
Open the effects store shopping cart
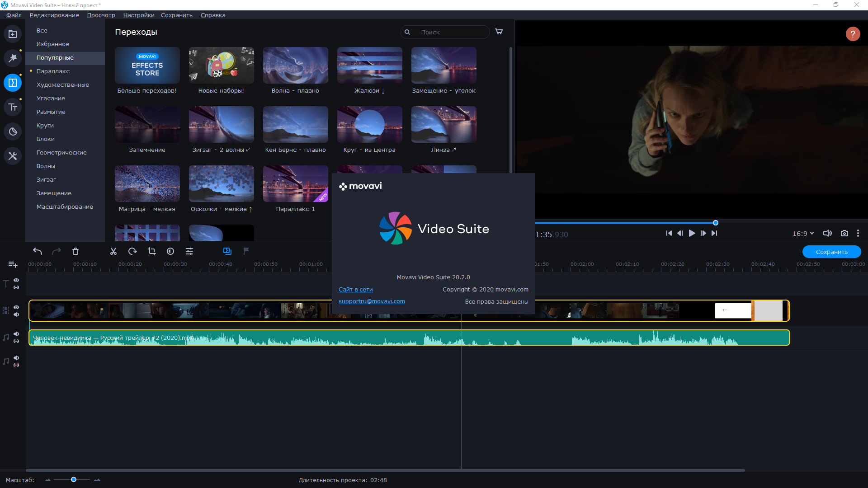point(499,32)
